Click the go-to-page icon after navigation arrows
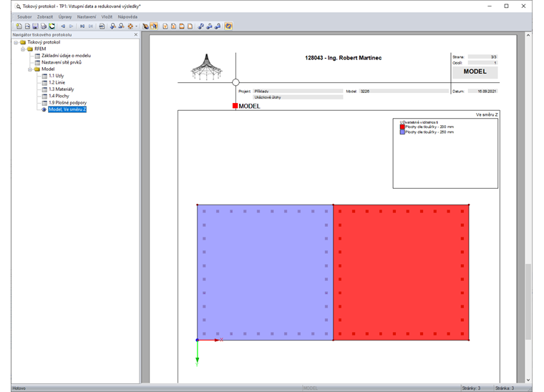 [x=102, y=26]
